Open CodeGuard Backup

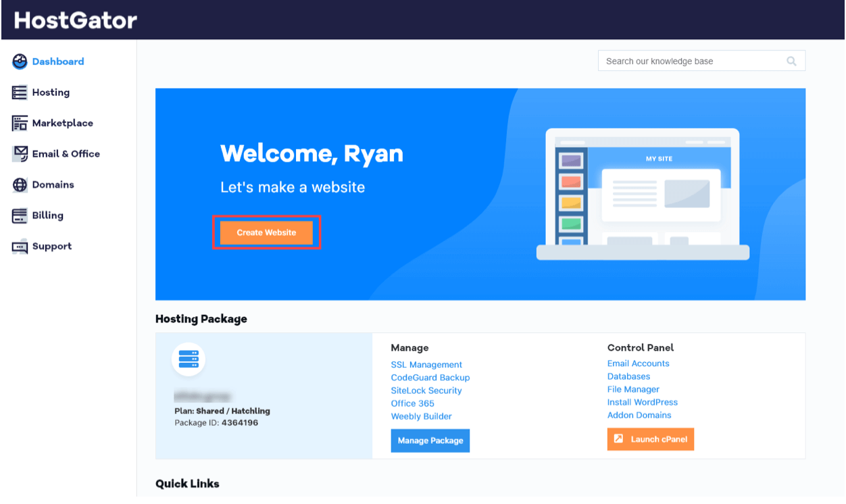(430, 377)
